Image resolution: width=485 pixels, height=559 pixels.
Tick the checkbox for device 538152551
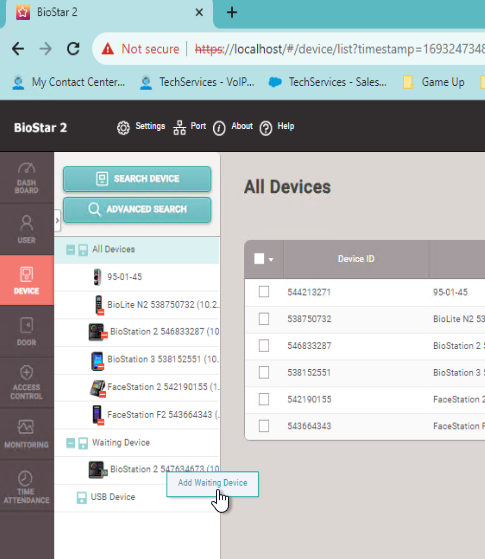(x=264, y=373)
